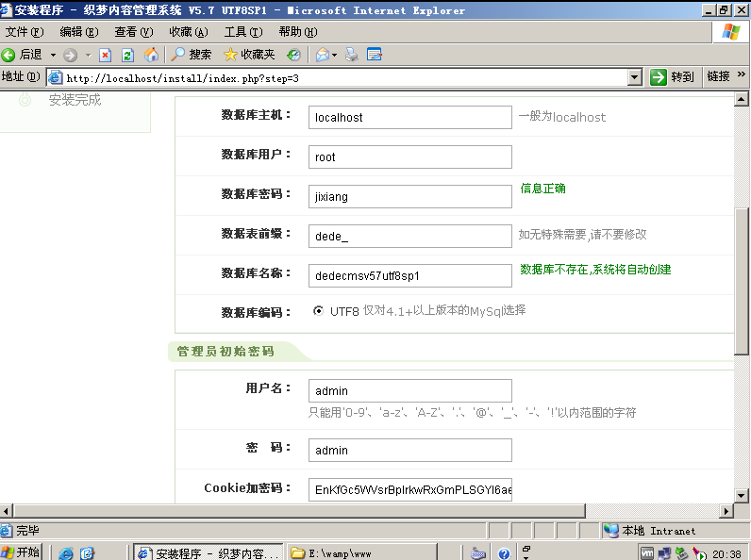The image size is (751, 560).
Task: Click the Mail envelope icon
Action: pos(323,55)
